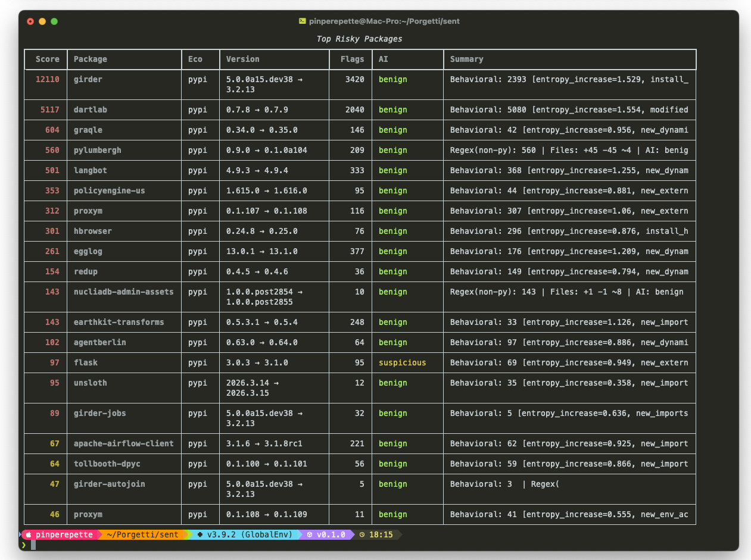Click the green prompt chevron symbol
The width and height of the screenshot is (751, 560).
pos(24,545)
